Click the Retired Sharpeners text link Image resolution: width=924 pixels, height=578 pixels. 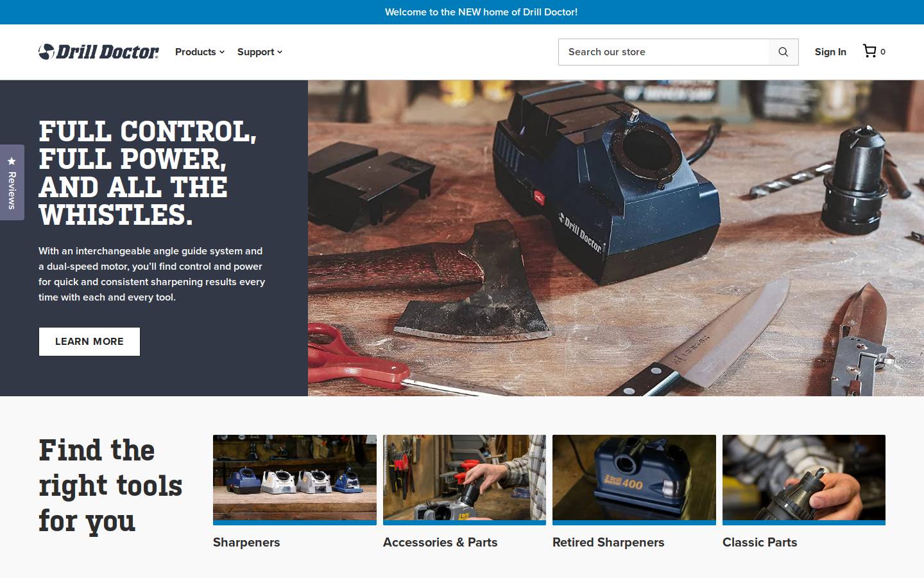point(608,542)
